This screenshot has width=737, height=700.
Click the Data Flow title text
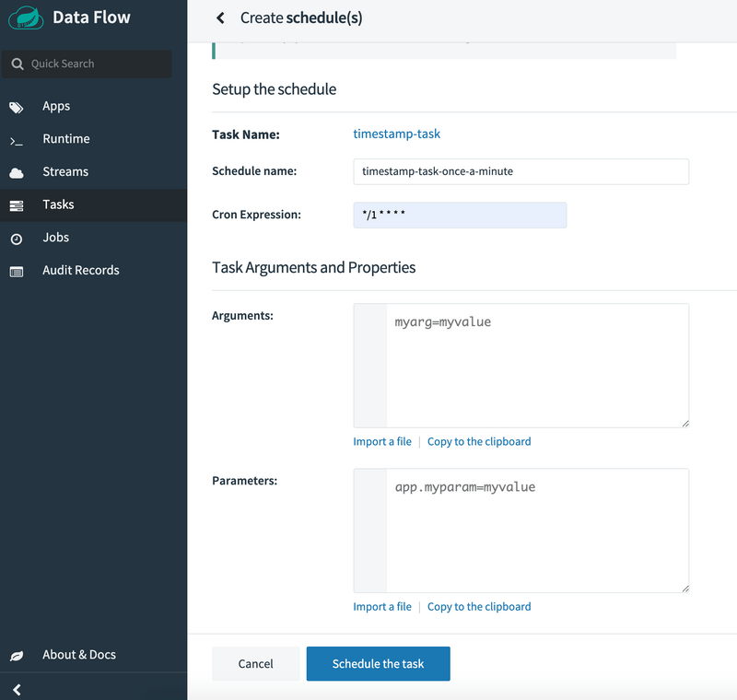pos(91,17)
